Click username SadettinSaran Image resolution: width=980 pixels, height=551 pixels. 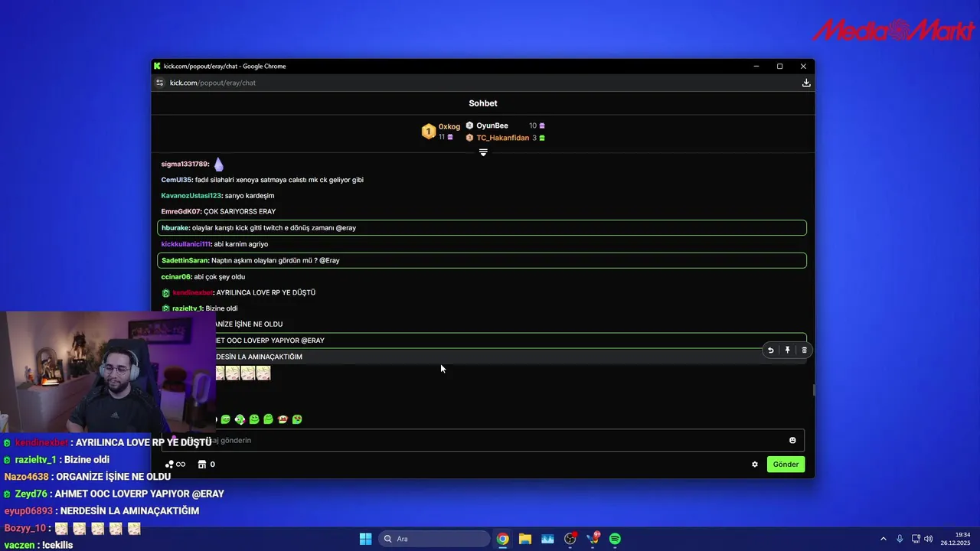[185, 260]
